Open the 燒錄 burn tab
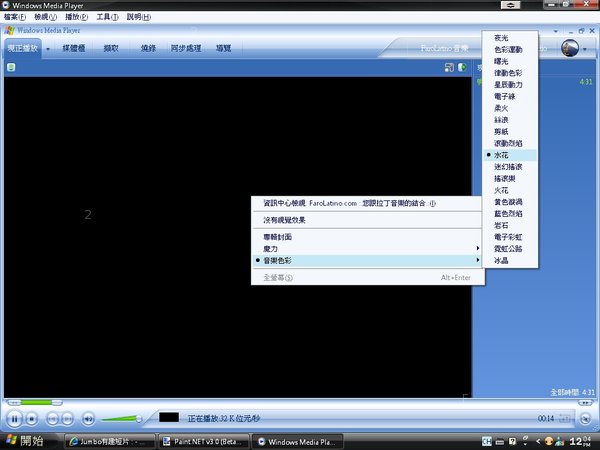Image resolution: width=600 pixels, height=450 pixels. click(x=148, y=48)
